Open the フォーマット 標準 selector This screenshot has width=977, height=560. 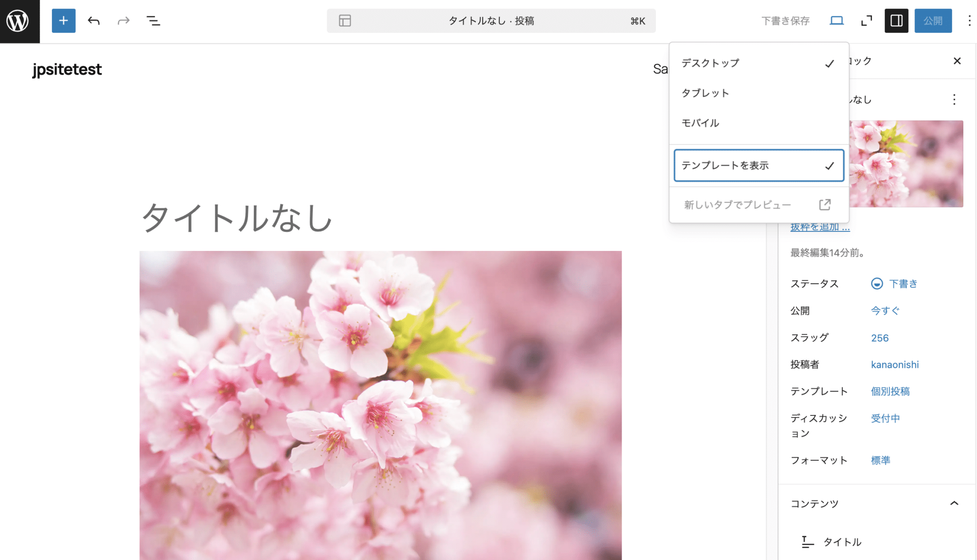click(880, 460)
